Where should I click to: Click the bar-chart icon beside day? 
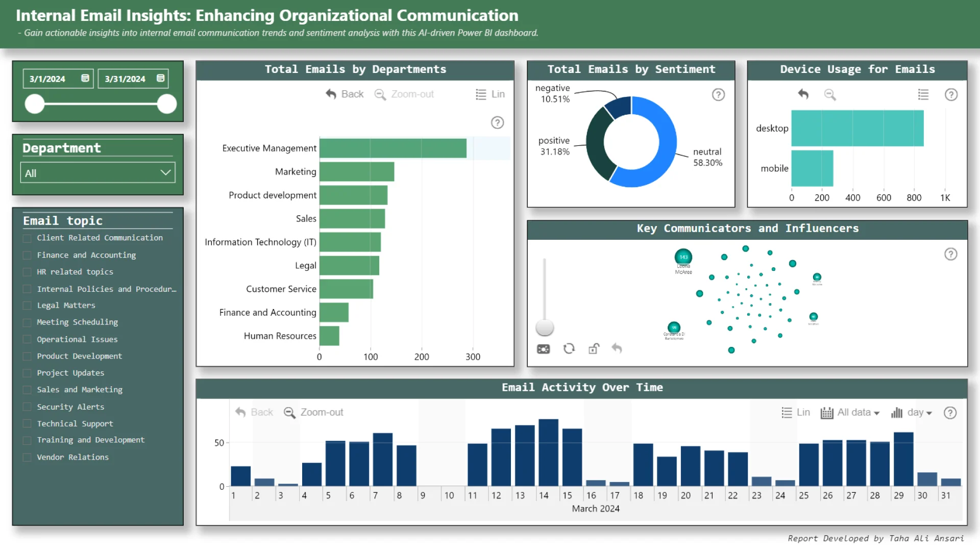point(896,413)
